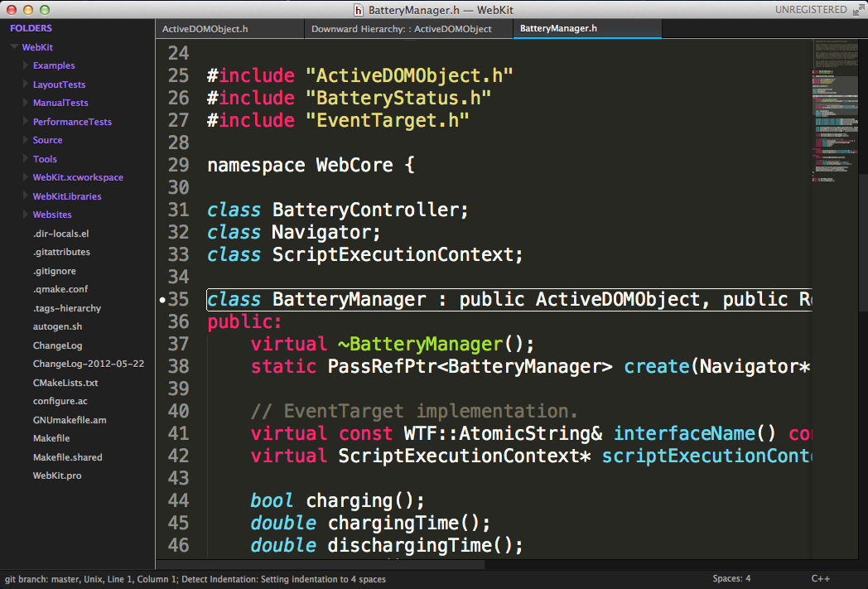Click the horizontal scrollbar under the editor

(x=320, y=564)
